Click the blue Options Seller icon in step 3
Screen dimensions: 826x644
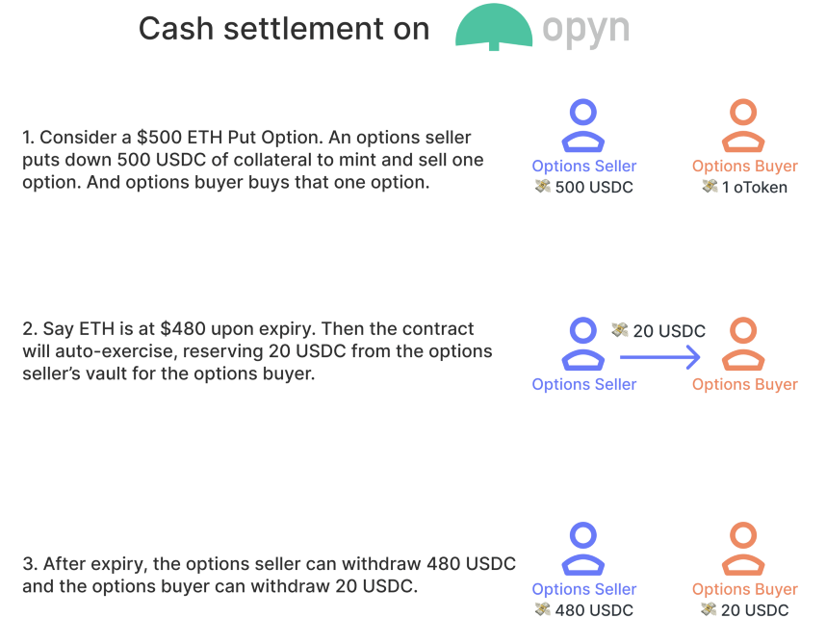click(583, 550)
